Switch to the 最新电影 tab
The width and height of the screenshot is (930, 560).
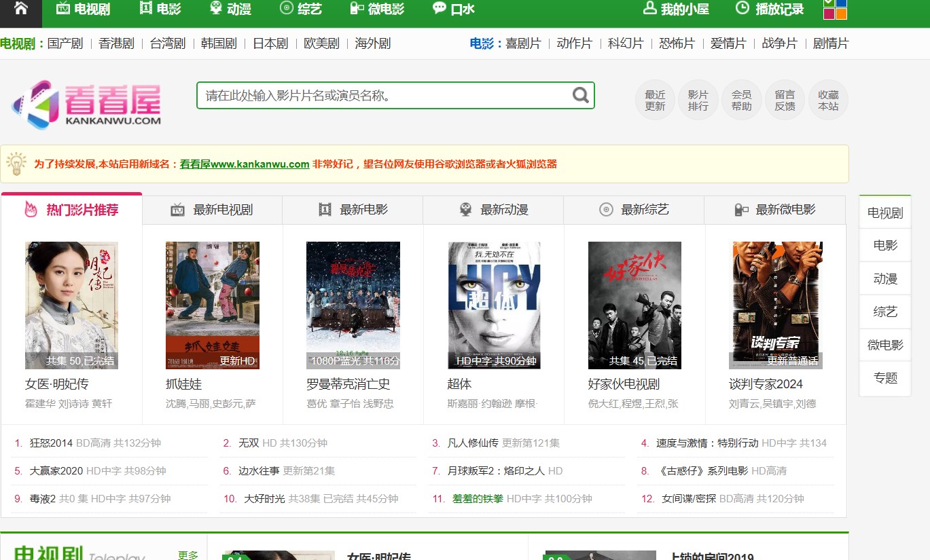click(353, 210)
